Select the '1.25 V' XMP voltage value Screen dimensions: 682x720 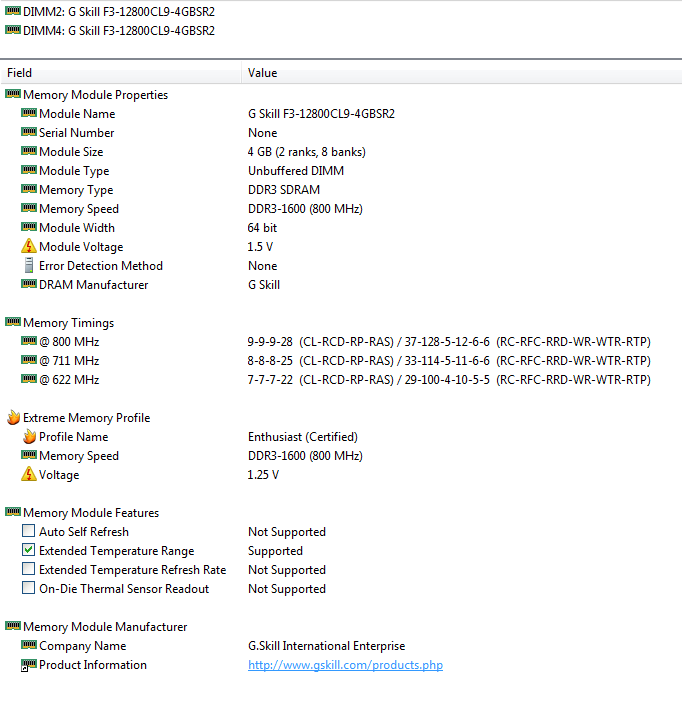click(263, 475)
